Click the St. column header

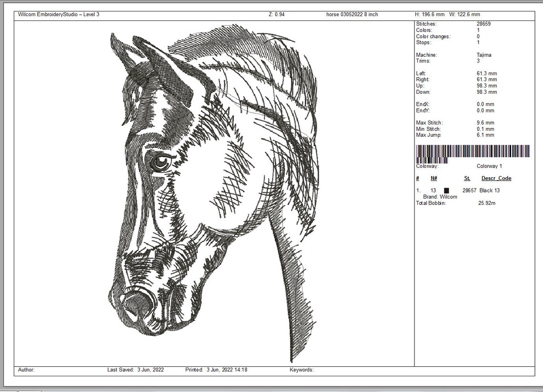point(466,178)
